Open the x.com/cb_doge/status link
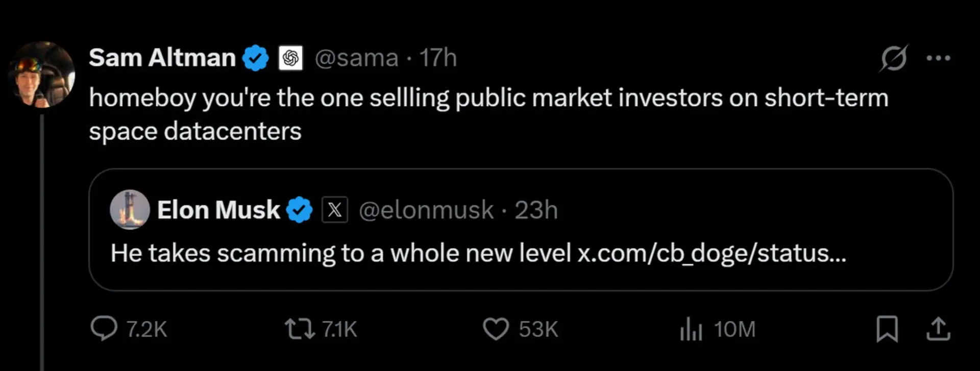 [712, 253]
